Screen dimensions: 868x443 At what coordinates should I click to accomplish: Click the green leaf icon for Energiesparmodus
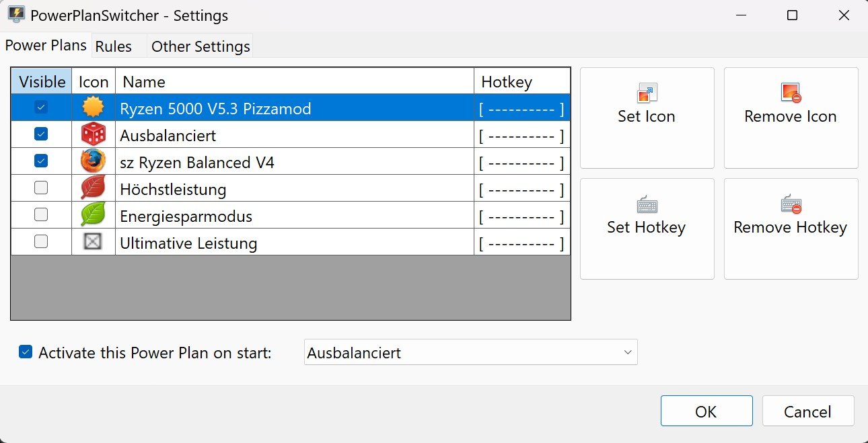click(x=93, y=215)
